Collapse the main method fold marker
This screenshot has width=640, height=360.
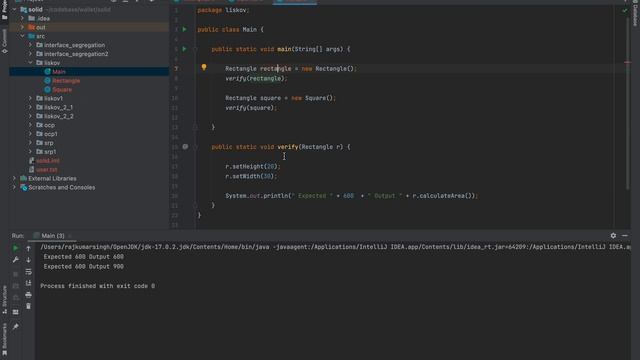click(x=195, y=49)
